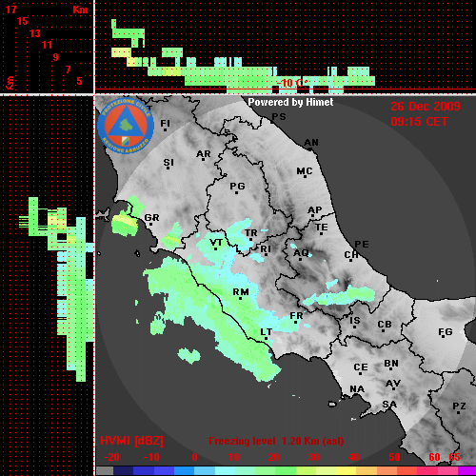Click the GR city label
Image resolution: width=476 pixels, height=476 pixels.
[151, 218]
